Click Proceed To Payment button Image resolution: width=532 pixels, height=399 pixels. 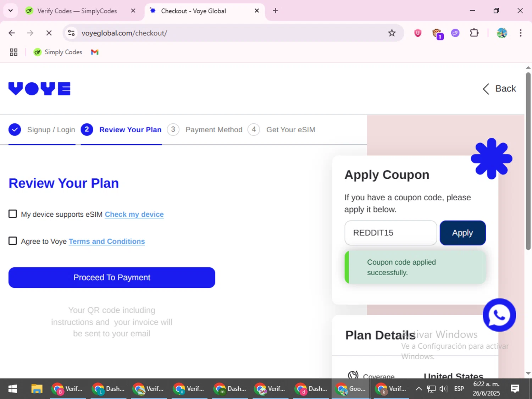click(112, 277)
